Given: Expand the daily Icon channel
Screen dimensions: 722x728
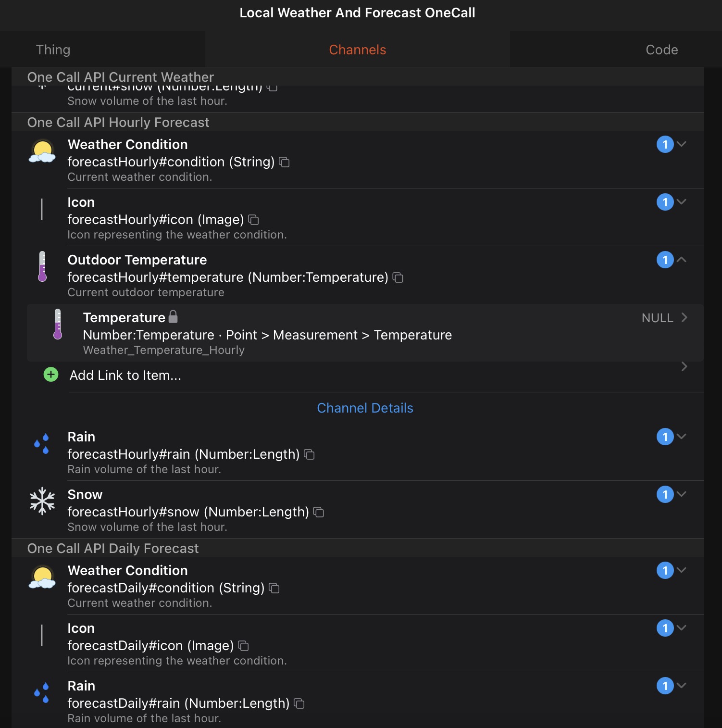Looking at the screenshot, I should click(x=682, y=628).
